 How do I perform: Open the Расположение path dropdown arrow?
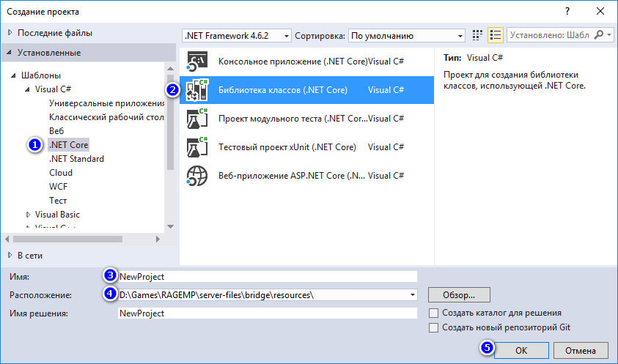[x=412, y=294]
